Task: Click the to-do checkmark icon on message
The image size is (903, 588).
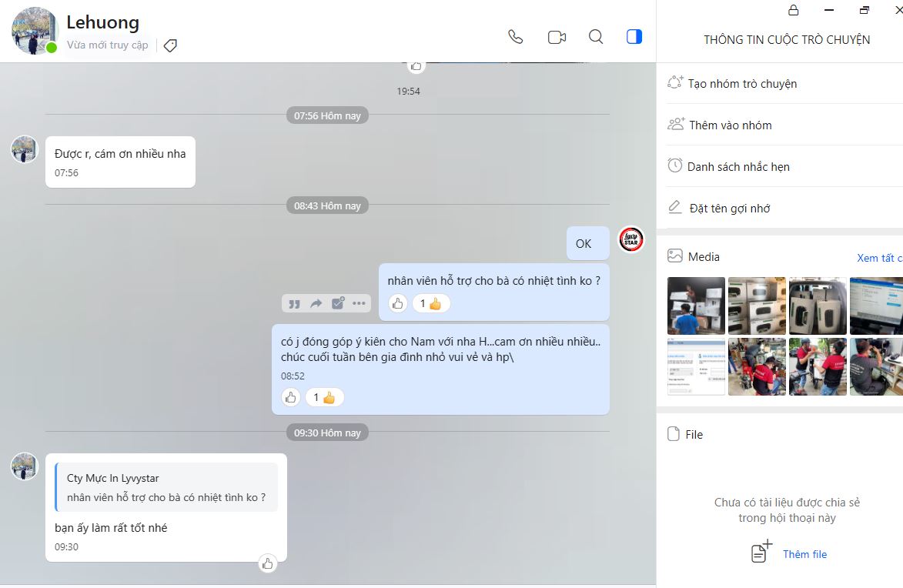Action: pyautogui.click(x=337, y=303)
